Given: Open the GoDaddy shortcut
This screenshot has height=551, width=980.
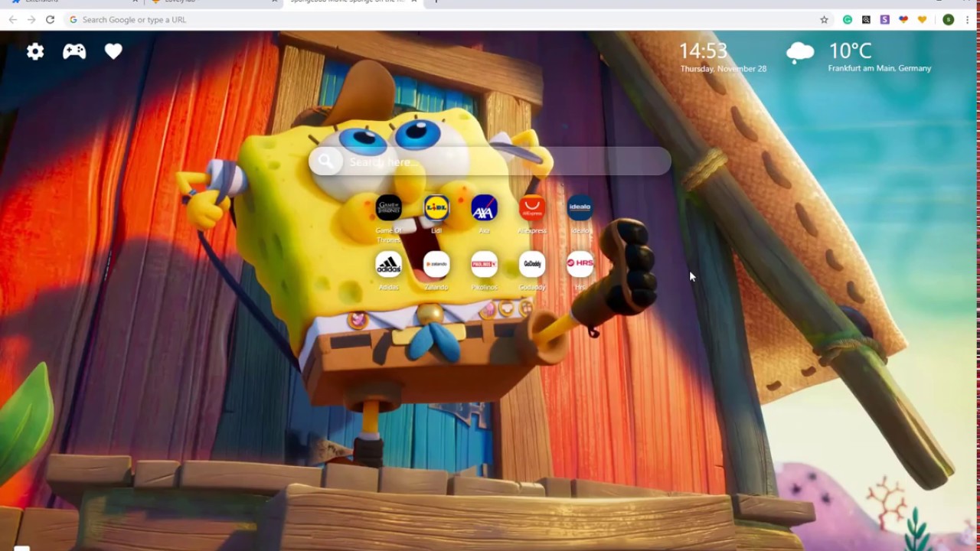Looking at the screenshot, I should pyautogui.click(x=532, y=264).
